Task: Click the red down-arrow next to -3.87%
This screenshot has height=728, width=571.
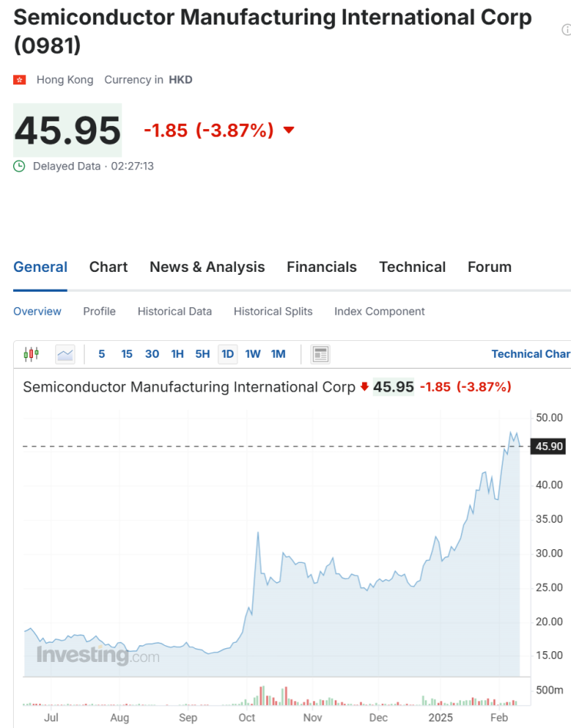Action: pos(289,130)
